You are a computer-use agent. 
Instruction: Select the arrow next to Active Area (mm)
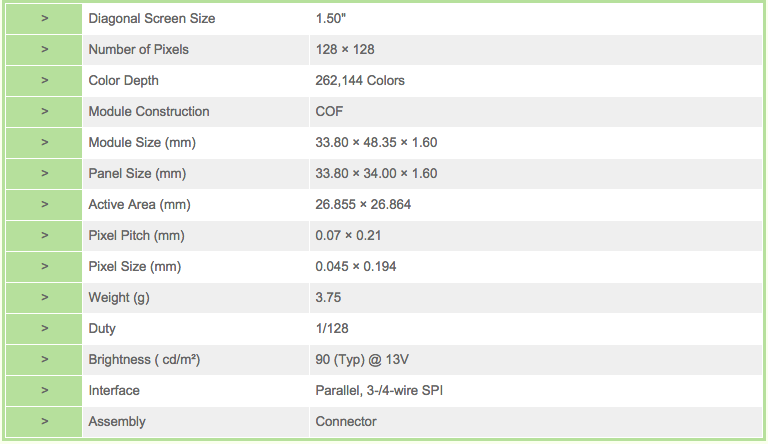coord(45,204)
